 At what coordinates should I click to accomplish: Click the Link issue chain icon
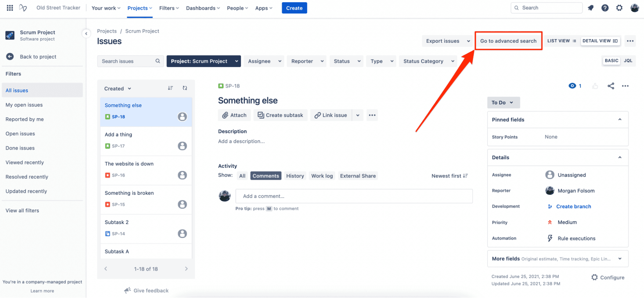(x=319, y=115)
